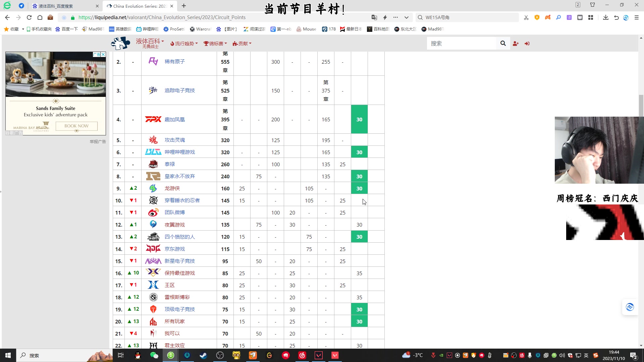Open the 稀有原子 team link

pyautogui.click(x=175, y=62)
